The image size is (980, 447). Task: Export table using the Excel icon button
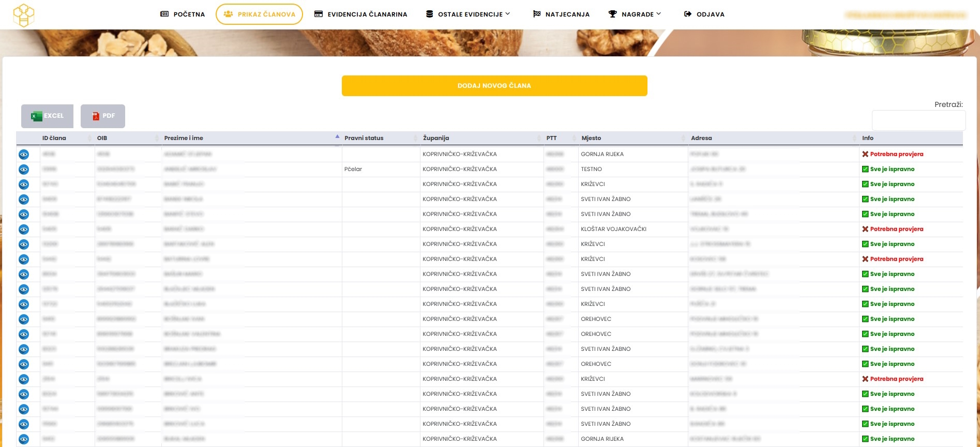(47, 116)
